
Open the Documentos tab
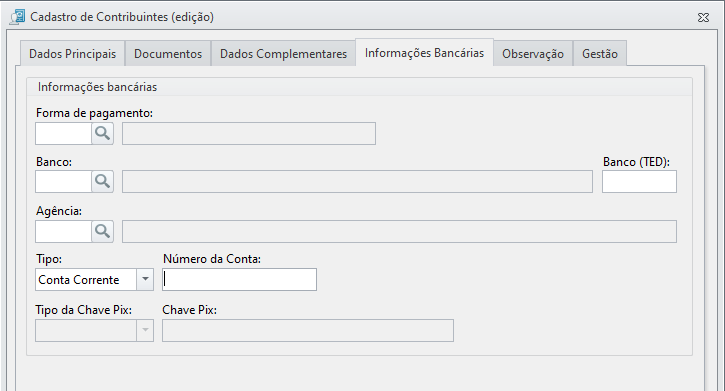point(168,54)
